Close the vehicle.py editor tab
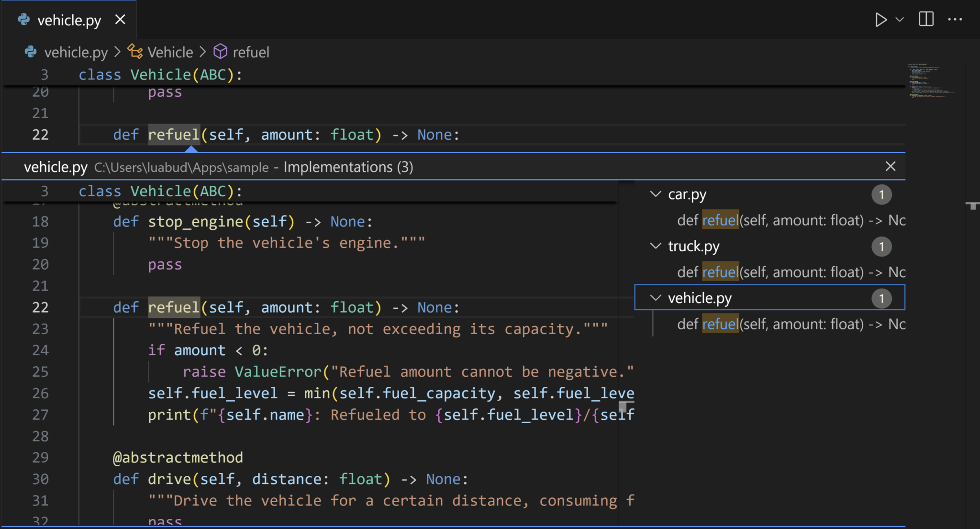Viewport: 980px width, 529px height. click(x=121, y=19)
